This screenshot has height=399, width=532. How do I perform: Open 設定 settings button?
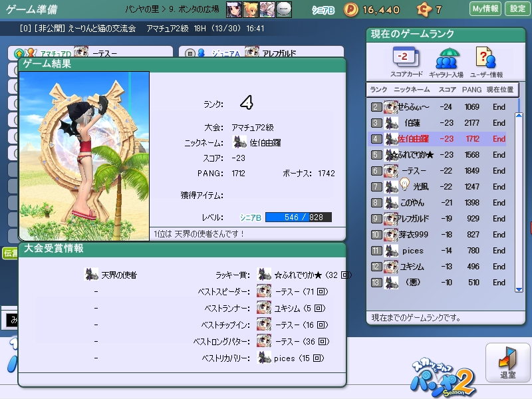[x=517, y=9]
